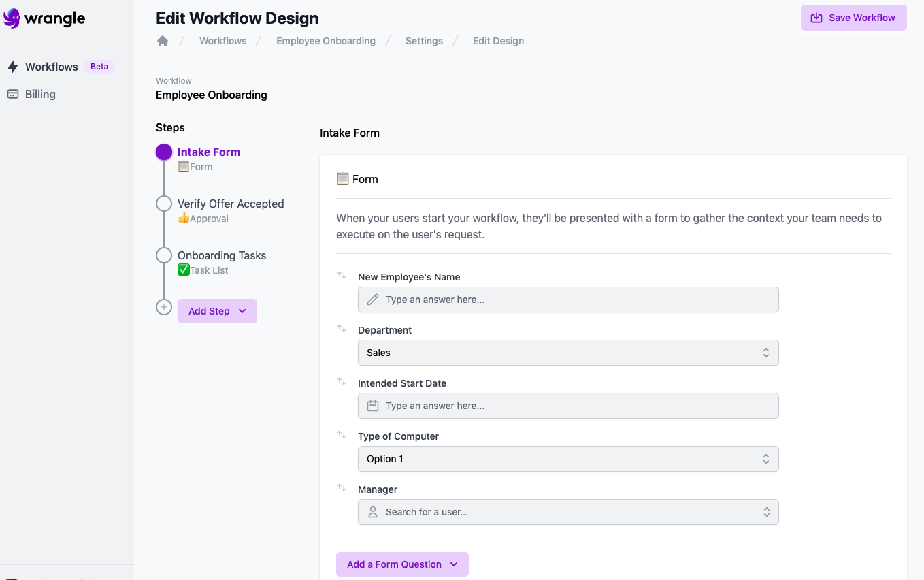Viewport: 924px width, 580px height.
Task: Click the clipboard Form icon under Intake Form
Action: (182, 166)
